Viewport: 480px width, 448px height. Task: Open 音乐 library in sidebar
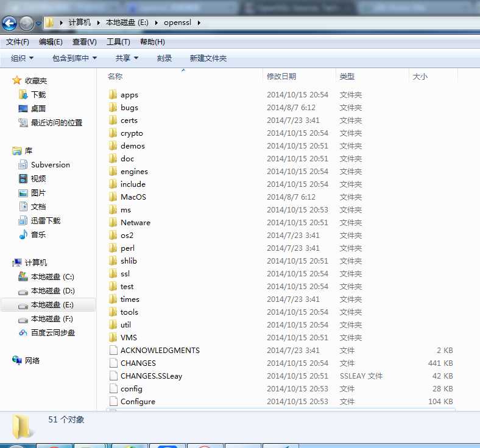32,234
